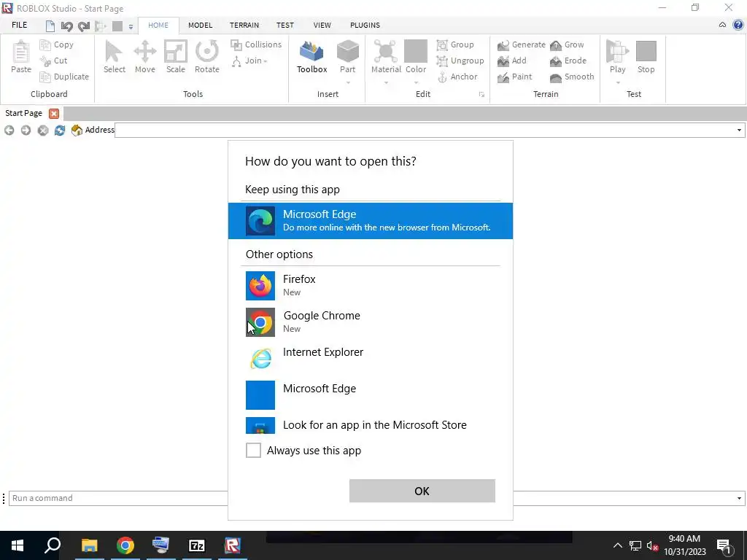Click the Cut scissors icon
The width and height of the screenshot is (747, 560).
point(45,61)
